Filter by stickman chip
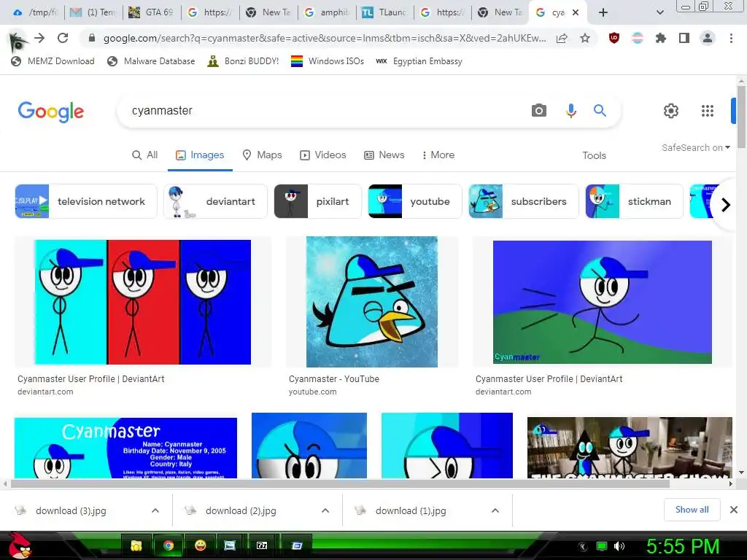Viewport: 747px width, 560px height. coord(634,201)
